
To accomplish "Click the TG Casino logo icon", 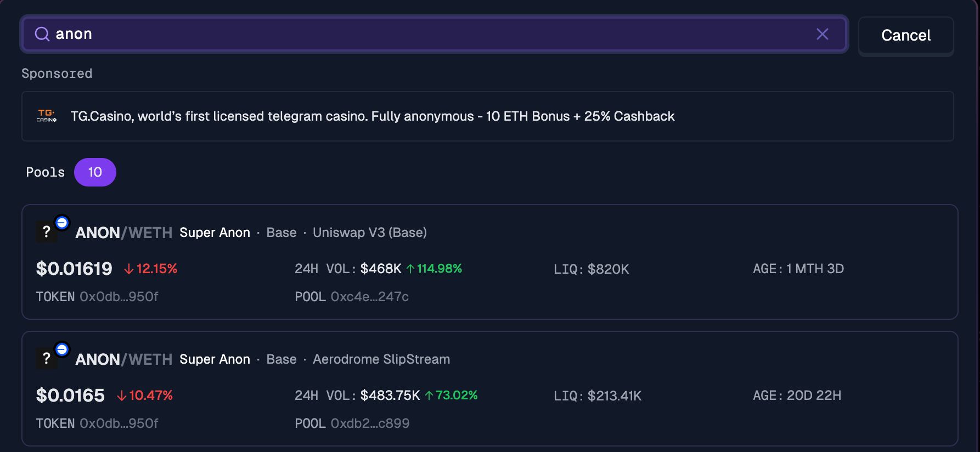I will pyautogui.click(x=47, y=116).
